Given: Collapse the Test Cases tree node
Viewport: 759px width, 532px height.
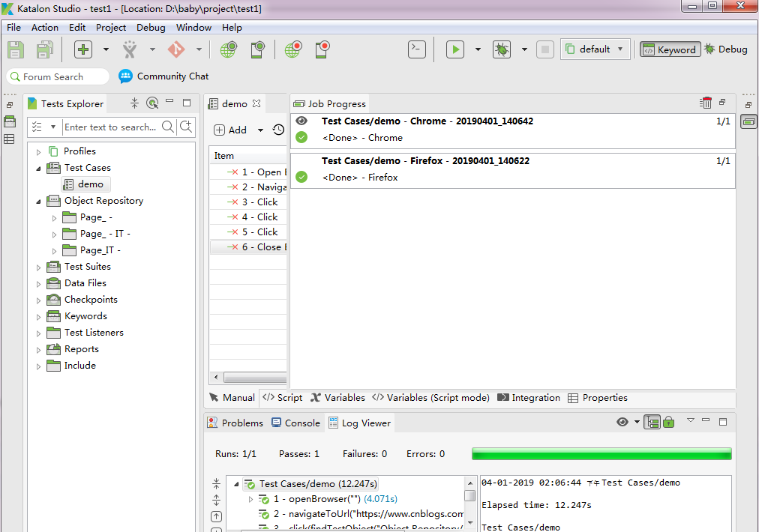Looking at the screenshot, I should click(39, 169).
